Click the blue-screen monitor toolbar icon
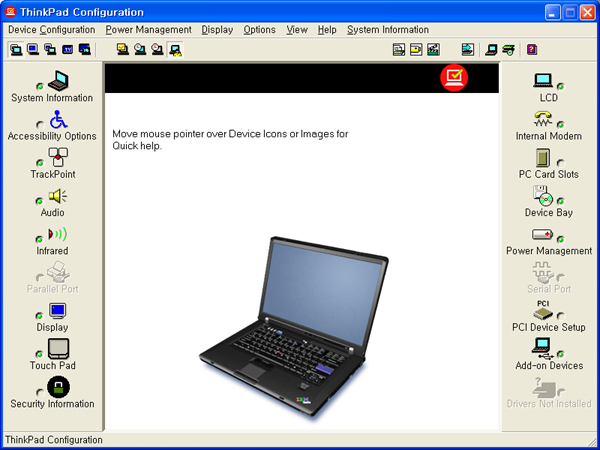Image resolution: width=600 pixels, height=450 pixels. point(33,49)
